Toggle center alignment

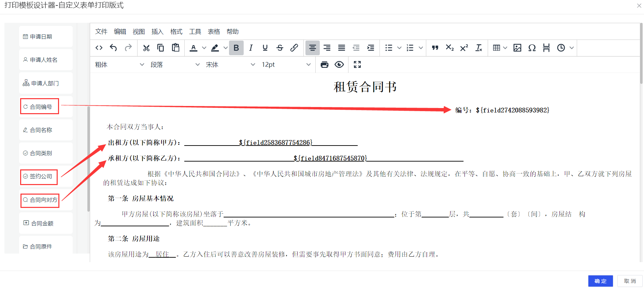(x=312, y=48)
